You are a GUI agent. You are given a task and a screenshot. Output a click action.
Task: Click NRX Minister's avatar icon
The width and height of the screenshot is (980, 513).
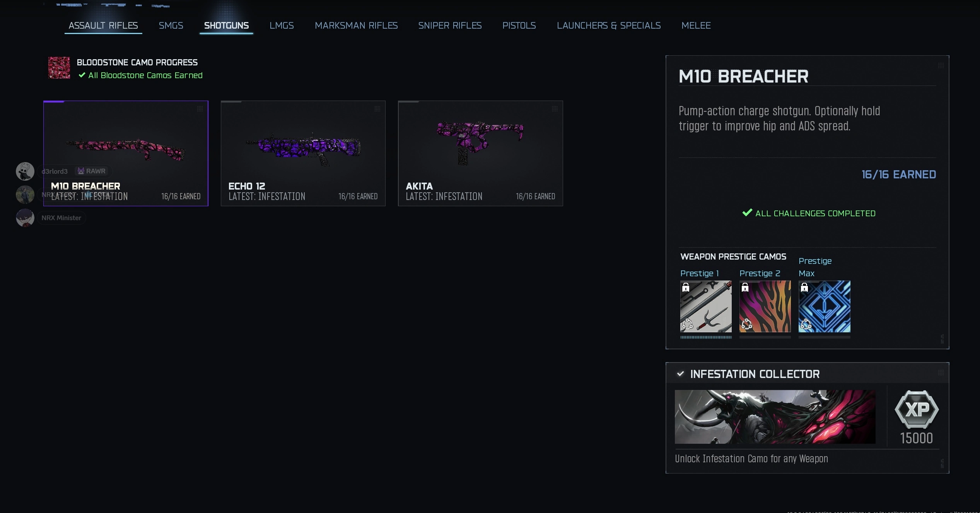pos(25,218)
